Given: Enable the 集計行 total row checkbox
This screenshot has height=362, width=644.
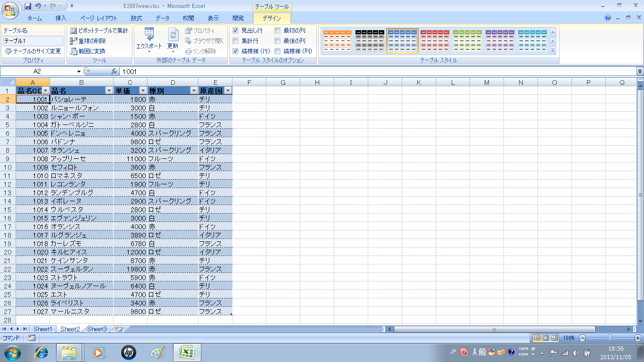Looking at the screenshot, I should tap(236, 41).
